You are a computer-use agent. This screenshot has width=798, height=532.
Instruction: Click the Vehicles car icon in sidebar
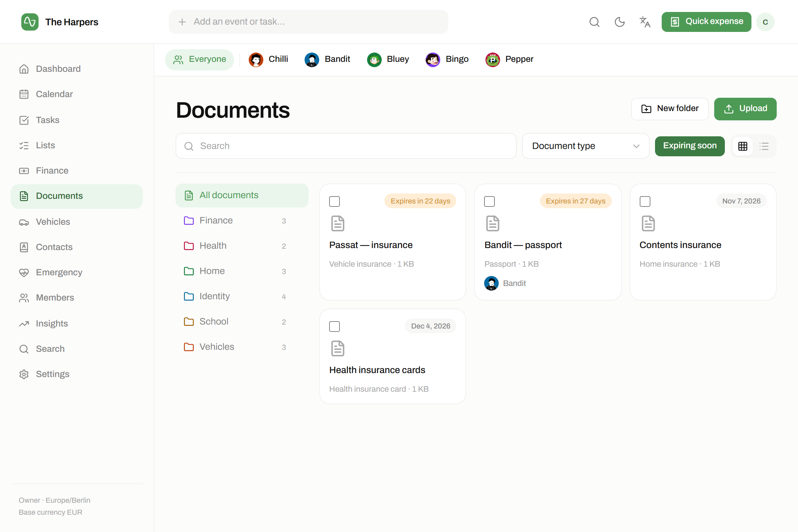tap(24, 222)
